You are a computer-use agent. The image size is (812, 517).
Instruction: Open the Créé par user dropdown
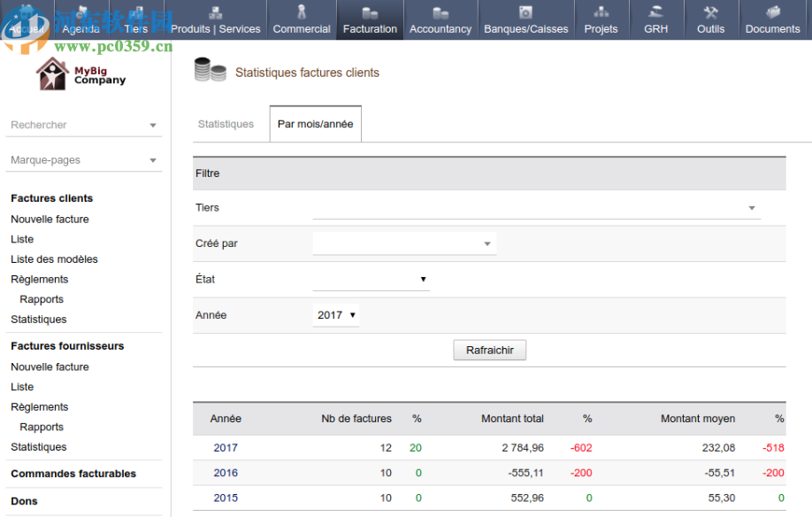(x=404, y=243)
